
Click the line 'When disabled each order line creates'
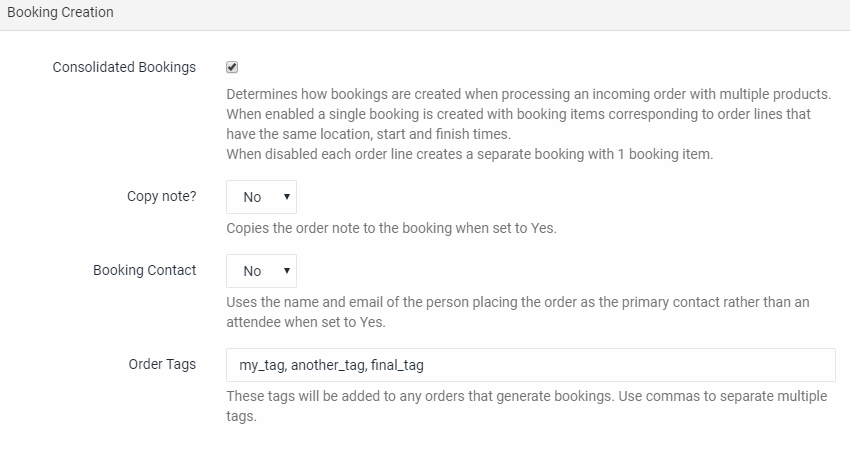tap(469, 155)
